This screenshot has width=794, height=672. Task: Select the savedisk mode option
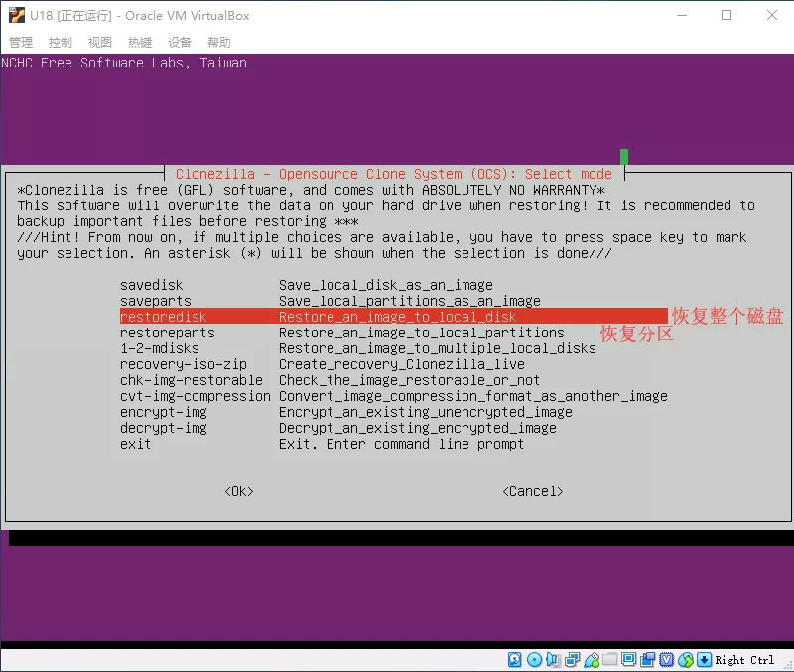coord(393,285)
